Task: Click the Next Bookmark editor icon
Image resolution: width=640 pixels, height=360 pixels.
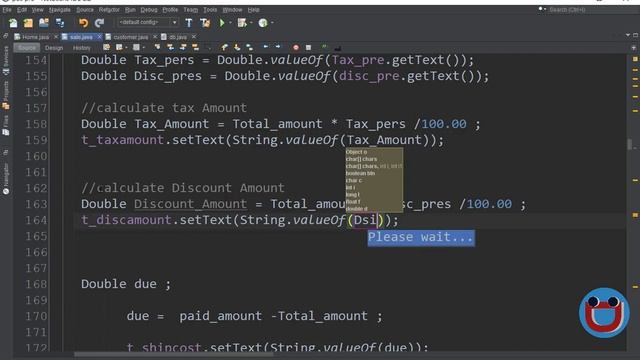Action: pyautogui.click(x=237, y=47)
